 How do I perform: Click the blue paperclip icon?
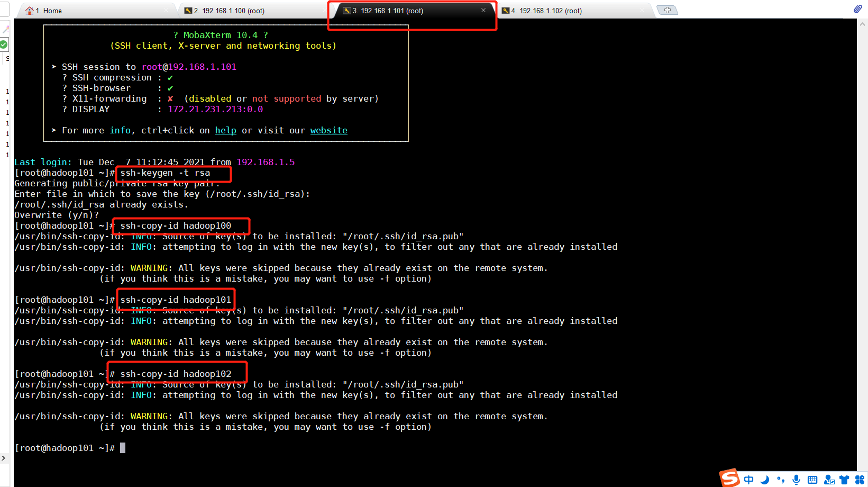click(857, 9)
